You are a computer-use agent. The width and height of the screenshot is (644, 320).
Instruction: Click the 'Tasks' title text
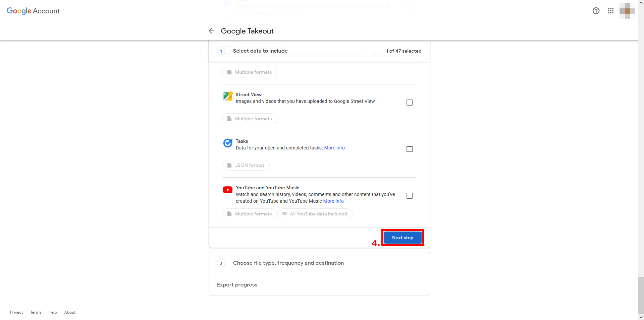click(242, 141)
